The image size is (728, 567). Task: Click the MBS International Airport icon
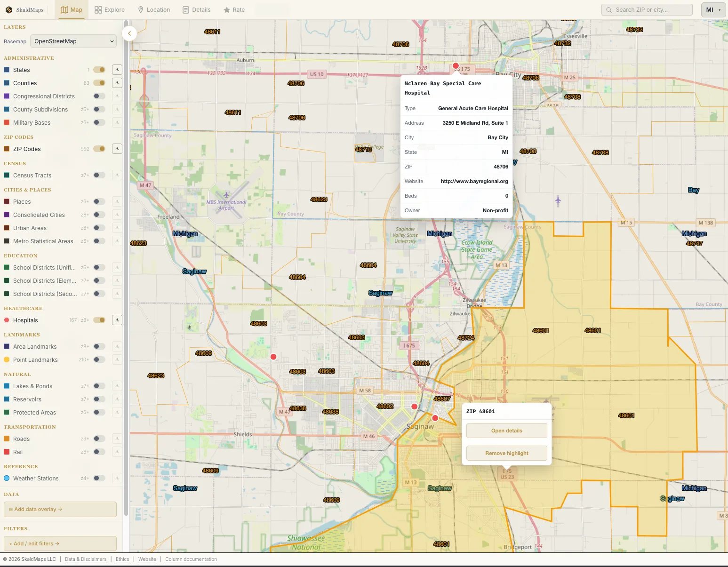click(226, 195)
